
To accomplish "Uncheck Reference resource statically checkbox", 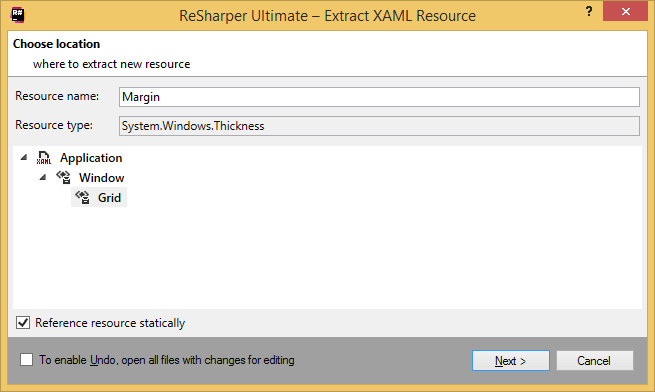I will (x=23, y=323).
